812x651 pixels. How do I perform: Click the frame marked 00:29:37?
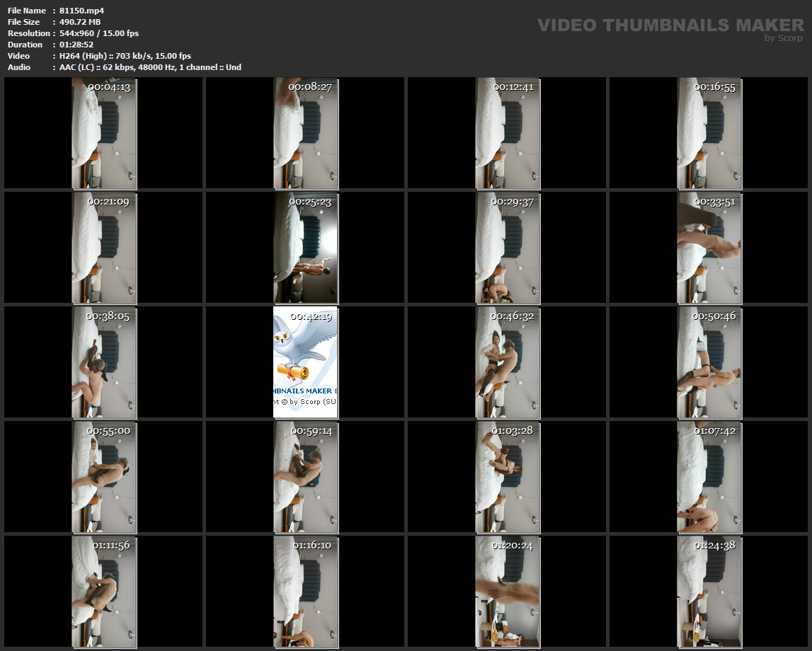(x=508, y=248)
